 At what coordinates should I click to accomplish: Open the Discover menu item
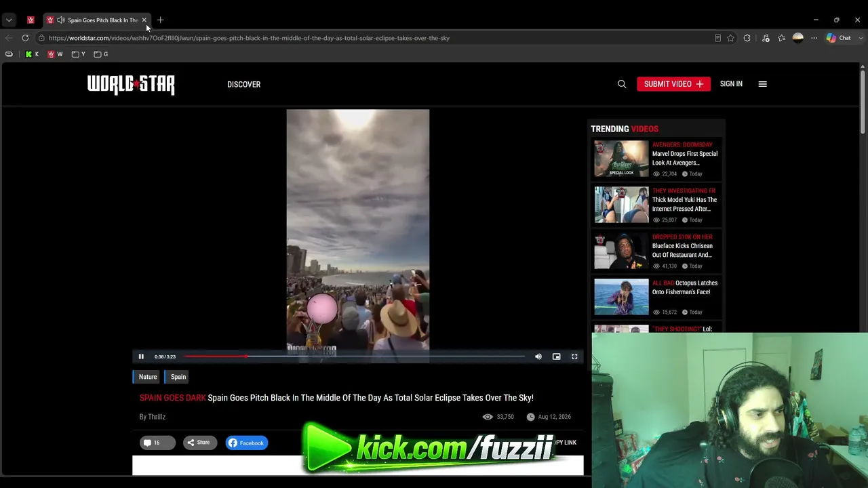point(244,85)
